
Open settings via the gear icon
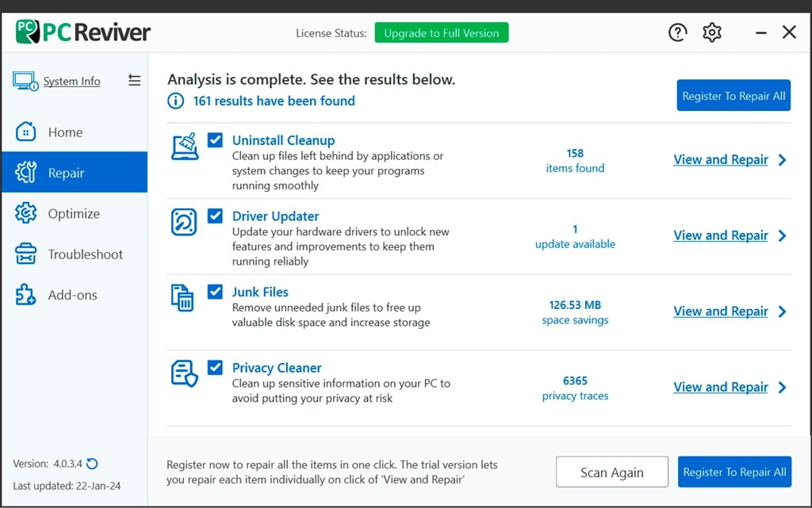pos(712,32)
